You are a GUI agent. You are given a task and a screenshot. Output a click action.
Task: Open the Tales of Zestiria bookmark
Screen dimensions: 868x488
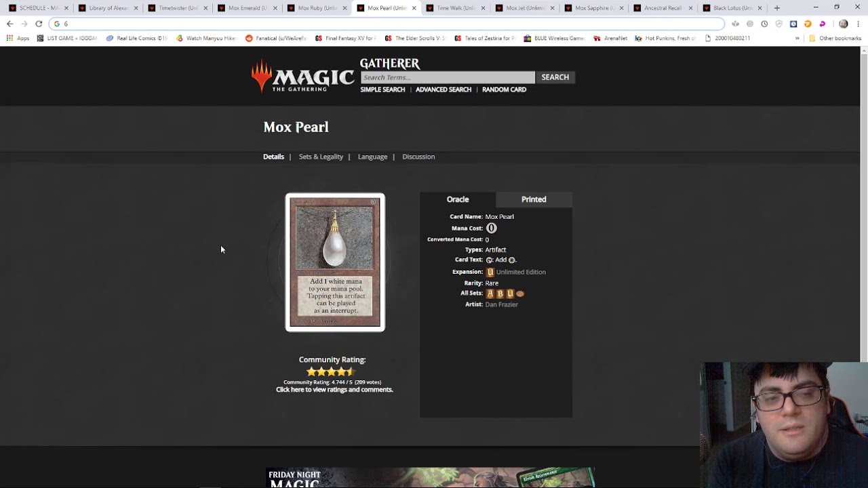tap(485, 38)
